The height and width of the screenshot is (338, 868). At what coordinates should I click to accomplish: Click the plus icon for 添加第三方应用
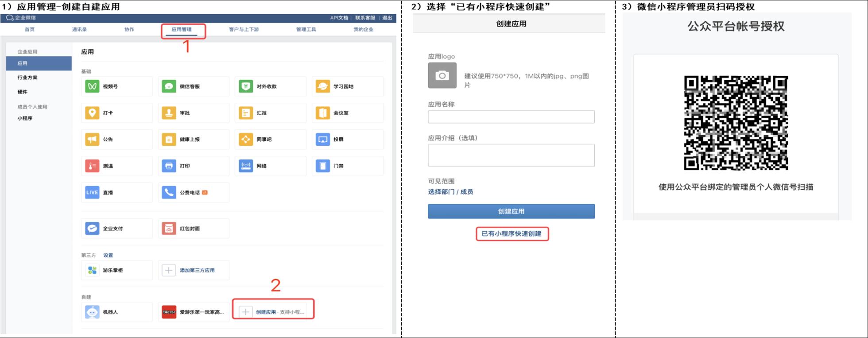[x=168, y=270]
